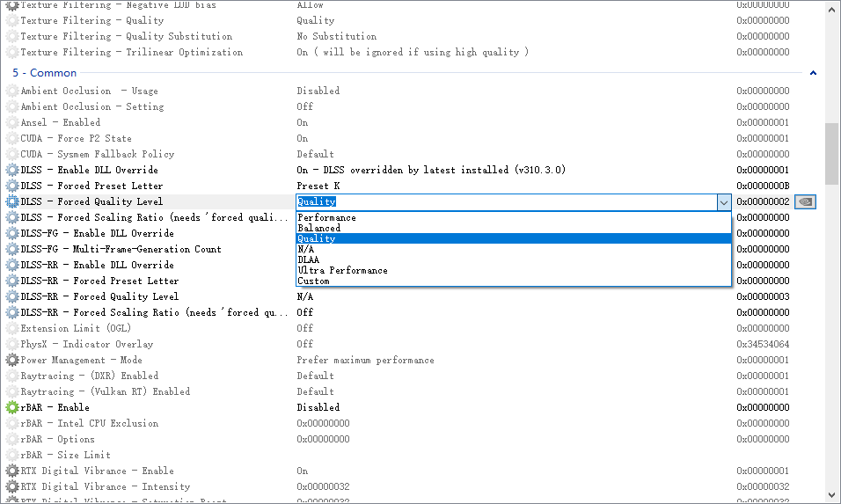Collapse the 5 - Common section chevron
Viewport: 841px width, 504px height.
[x=813, y=73]
